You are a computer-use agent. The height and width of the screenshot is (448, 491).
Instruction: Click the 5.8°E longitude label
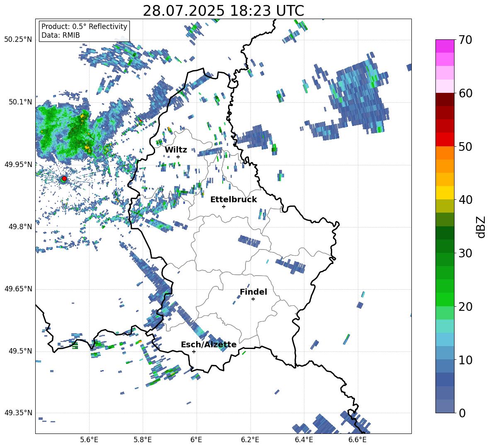click(143, 440)
